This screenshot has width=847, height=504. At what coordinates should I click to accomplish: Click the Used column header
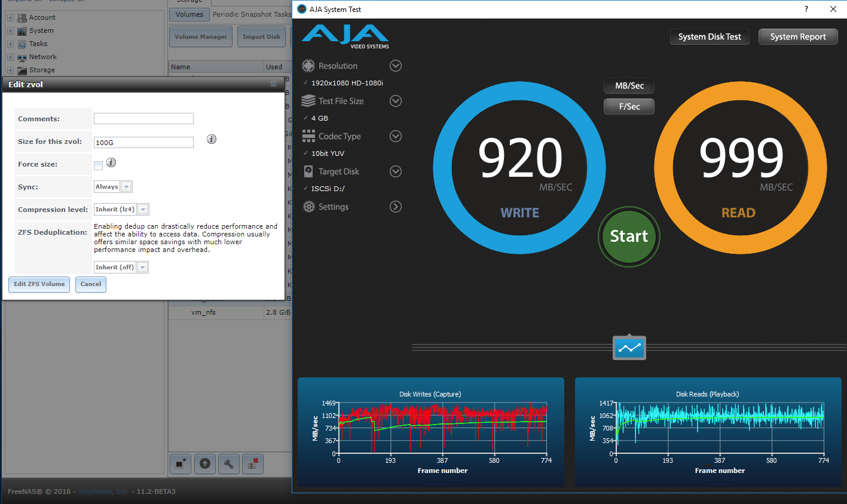[278, 67]
